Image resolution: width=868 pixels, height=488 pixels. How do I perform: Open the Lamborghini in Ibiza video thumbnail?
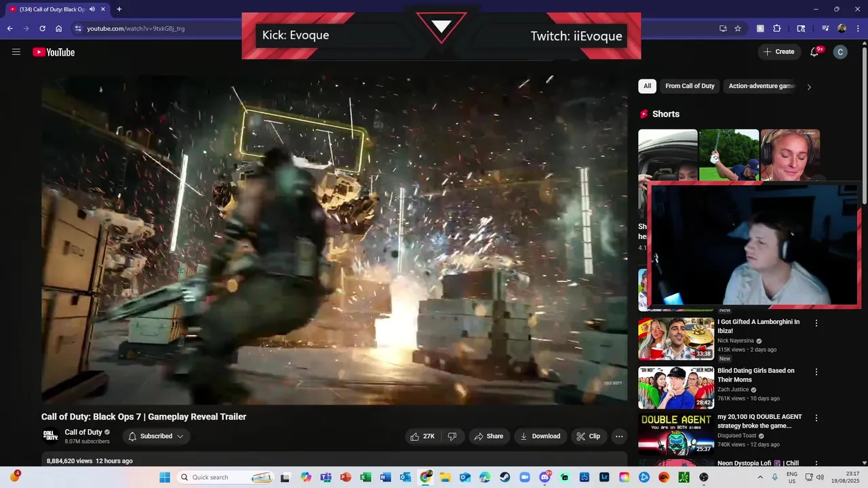point(676,339)
